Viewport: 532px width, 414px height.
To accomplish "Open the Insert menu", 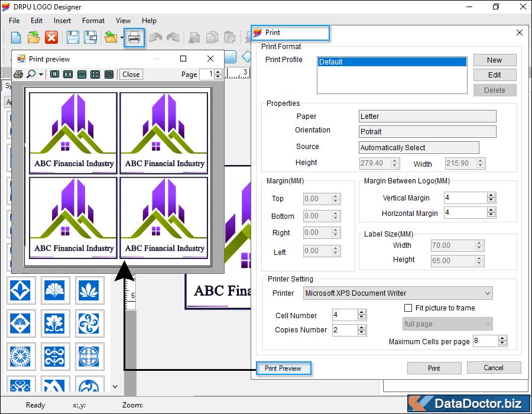I will coord(62,20).
